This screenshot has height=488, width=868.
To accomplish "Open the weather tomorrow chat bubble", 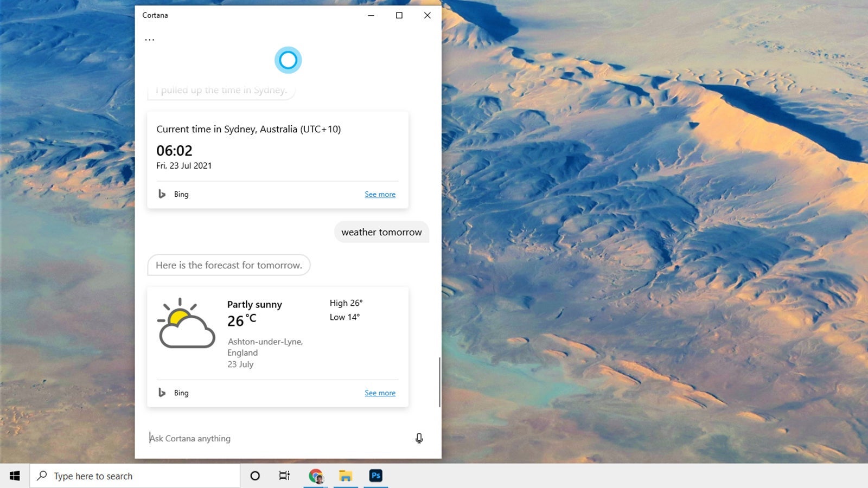I will pyautogui.click(x=381, y=232).
